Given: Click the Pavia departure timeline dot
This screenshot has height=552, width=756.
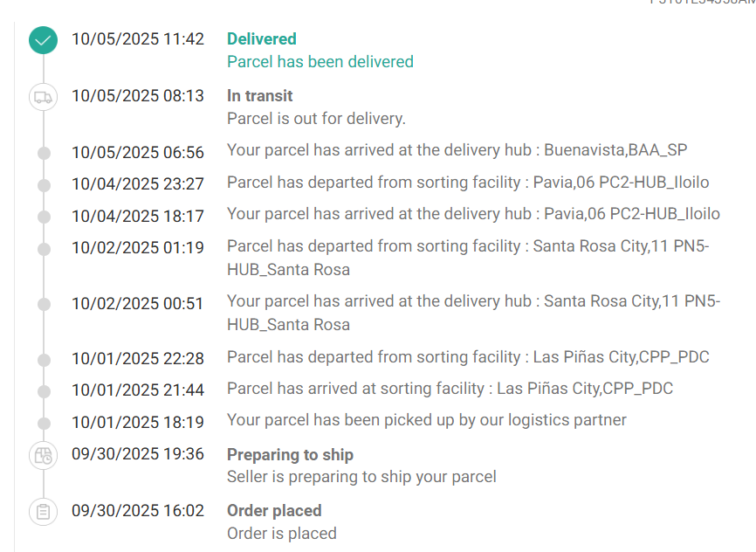Looking at the screenshot, I should coord(44,184).
